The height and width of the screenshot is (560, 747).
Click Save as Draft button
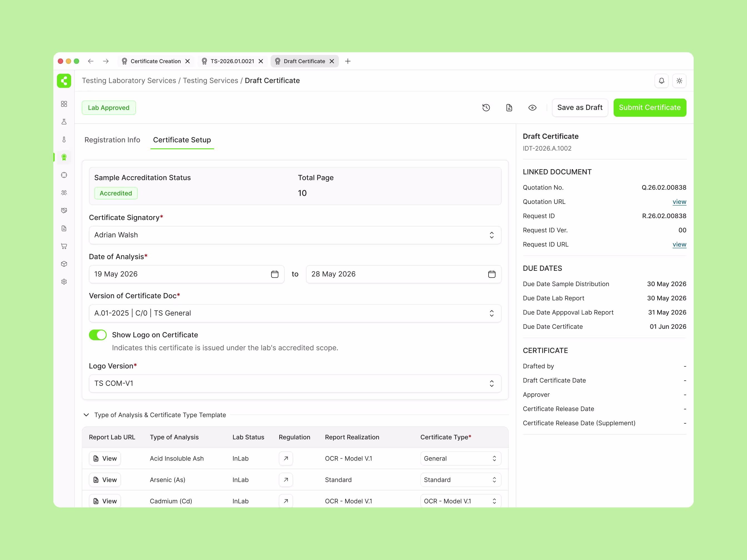[x=580, y=108]
